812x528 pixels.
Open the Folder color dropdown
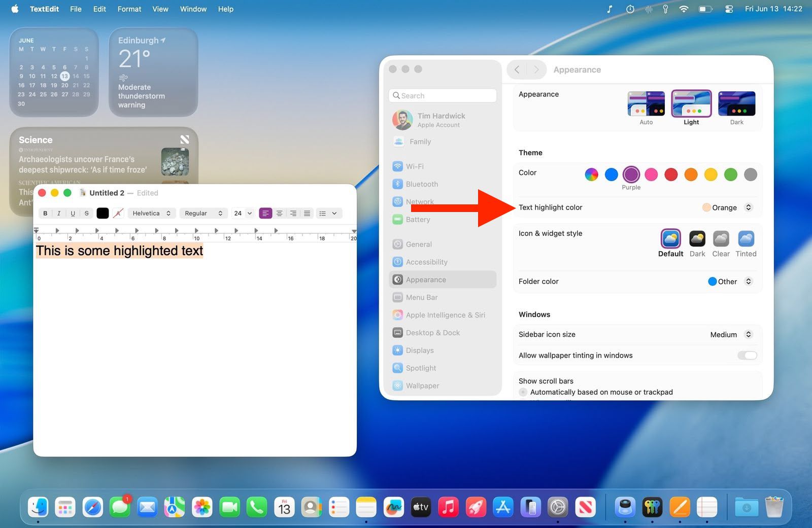[x=747, y=281]
